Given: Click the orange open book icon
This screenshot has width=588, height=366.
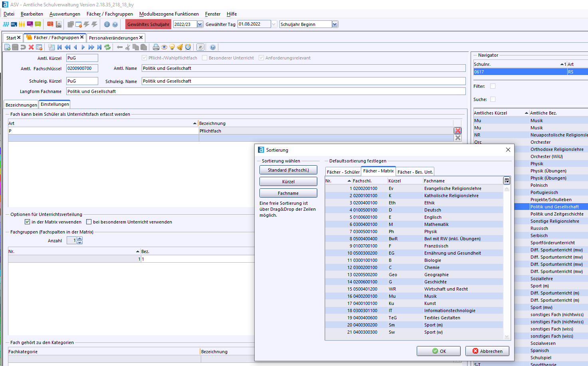Looking at the screenshot, I should 50,24.
